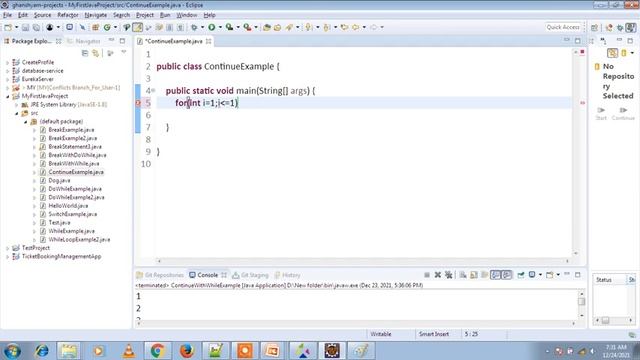This screenshot has height=360, width=640.
Task: Expand the CreateProfile project node
Action: [7, 62]
